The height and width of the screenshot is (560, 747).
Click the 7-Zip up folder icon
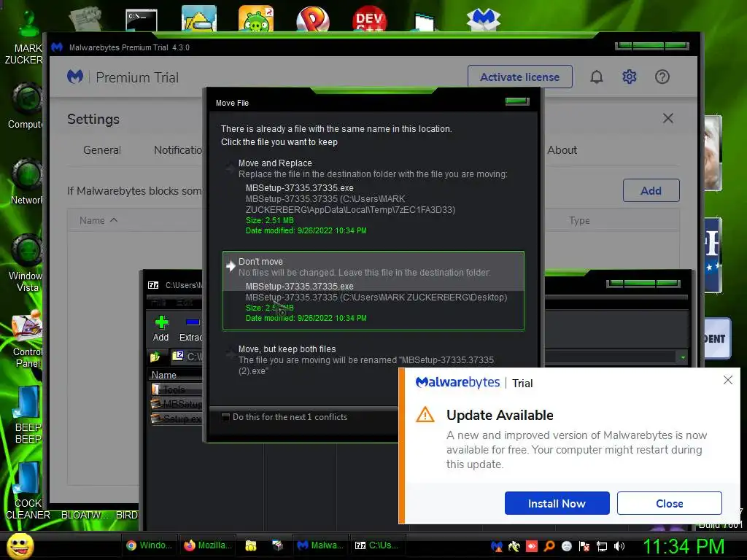pos(155,357)
